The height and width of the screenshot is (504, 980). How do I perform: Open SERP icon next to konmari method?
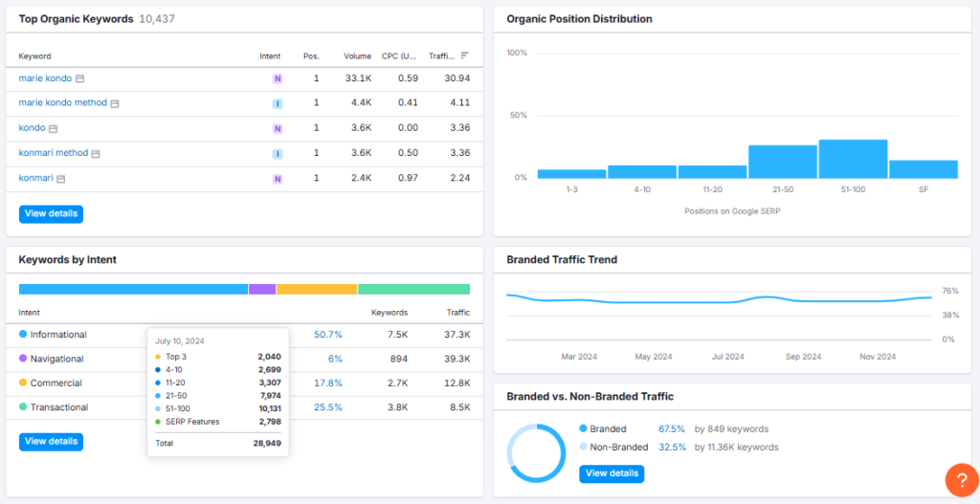pyautogui.click(x=96, y=154)
